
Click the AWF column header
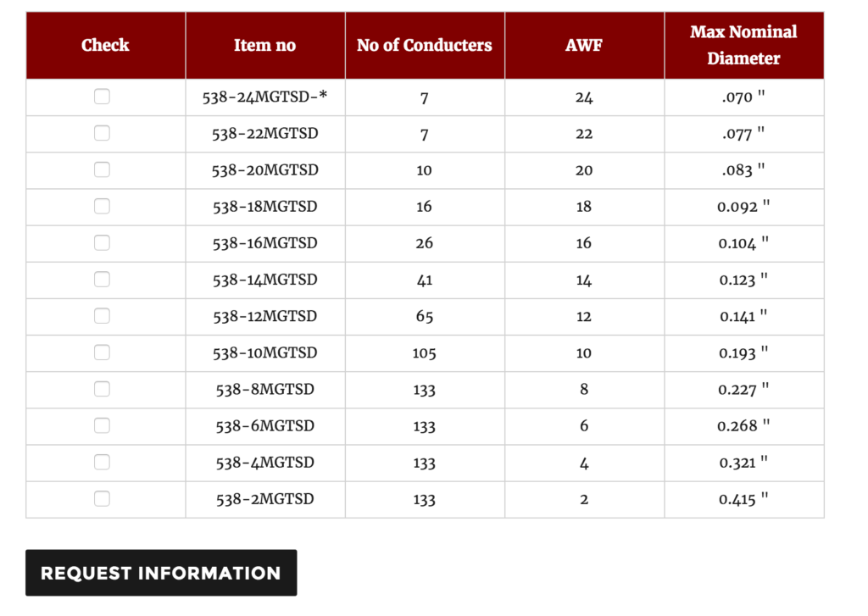click(584, 45)
